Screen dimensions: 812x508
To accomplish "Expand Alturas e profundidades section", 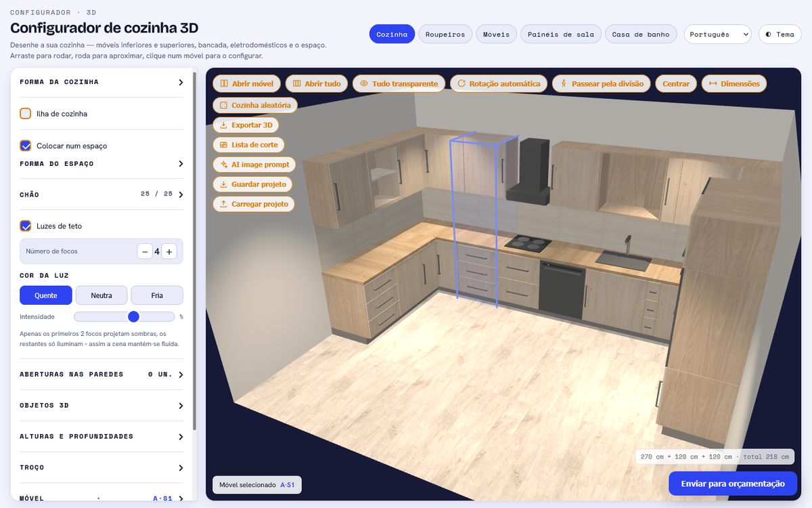I will pos(101,437).
